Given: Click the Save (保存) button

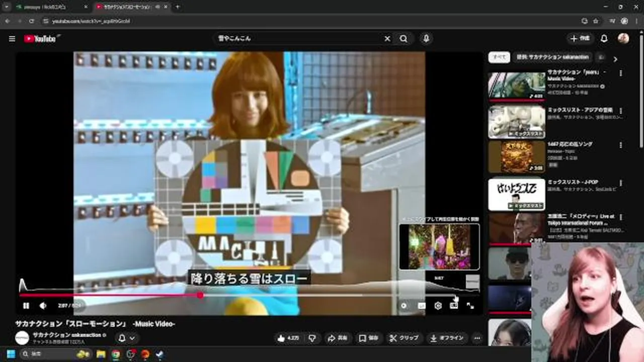Looking at the screenshot, I should [x=369, y=338].
